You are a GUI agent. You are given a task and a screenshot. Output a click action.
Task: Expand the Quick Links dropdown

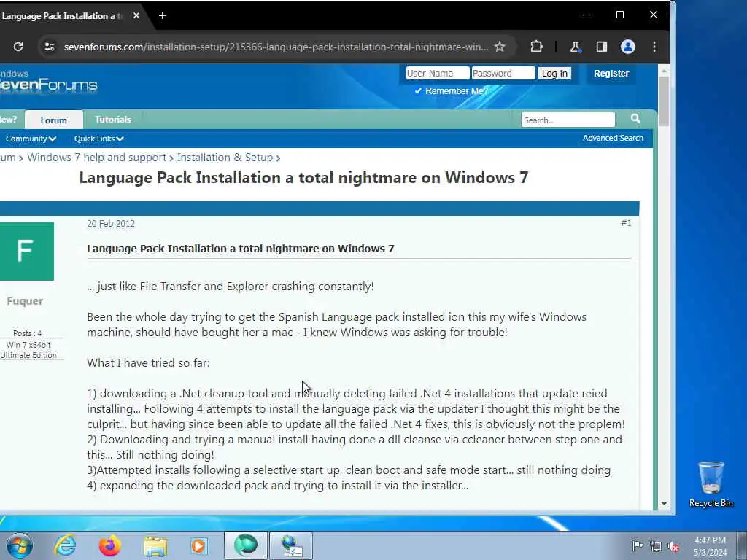99,139
